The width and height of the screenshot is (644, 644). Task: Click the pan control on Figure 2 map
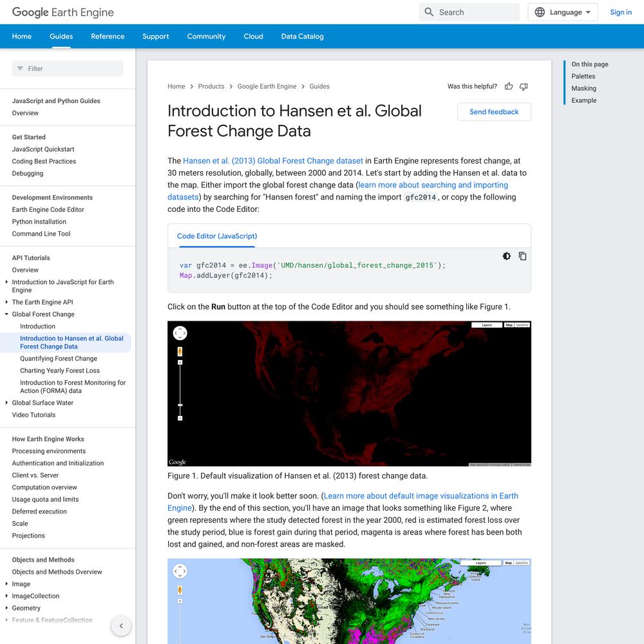point(180,571)
